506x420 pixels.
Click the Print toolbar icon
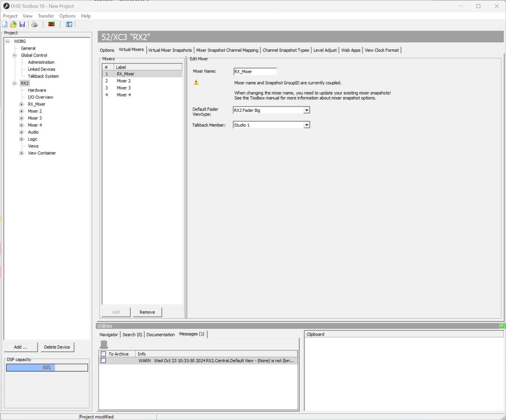[34, 24]
